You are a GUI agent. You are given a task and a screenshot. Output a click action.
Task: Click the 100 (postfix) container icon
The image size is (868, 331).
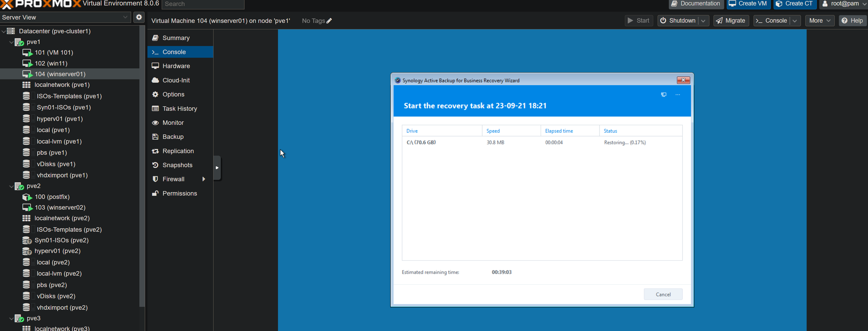pyautogui.click(x=27, y=197)
